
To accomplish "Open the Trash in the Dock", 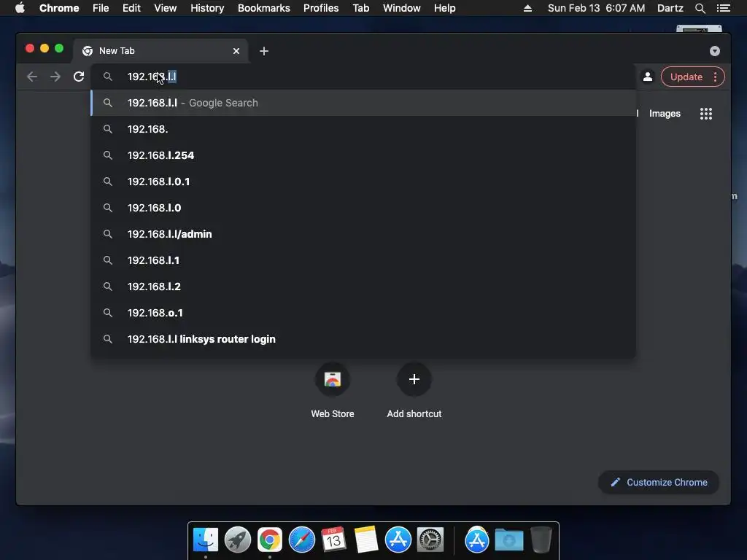I will pos(541,540).
